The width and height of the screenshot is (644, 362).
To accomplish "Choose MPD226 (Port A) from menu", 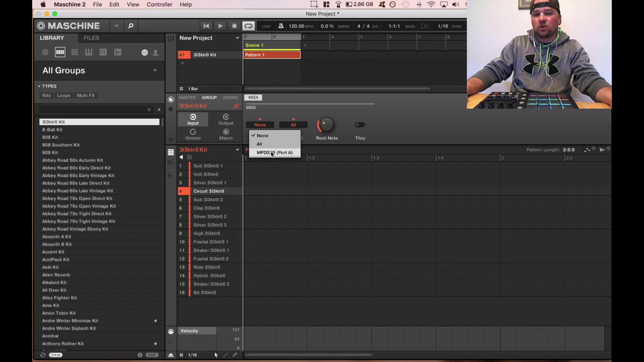I will (275, 152).
